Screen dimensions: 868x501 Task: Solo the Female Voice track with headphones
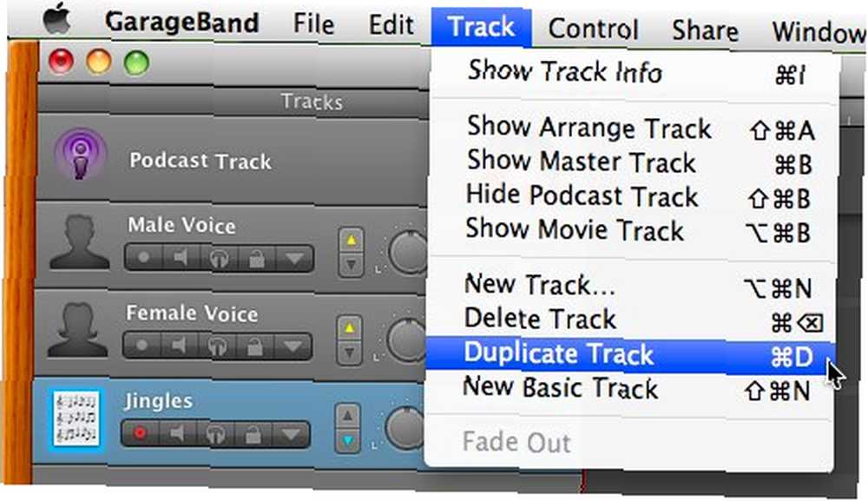tap(216, 346)
